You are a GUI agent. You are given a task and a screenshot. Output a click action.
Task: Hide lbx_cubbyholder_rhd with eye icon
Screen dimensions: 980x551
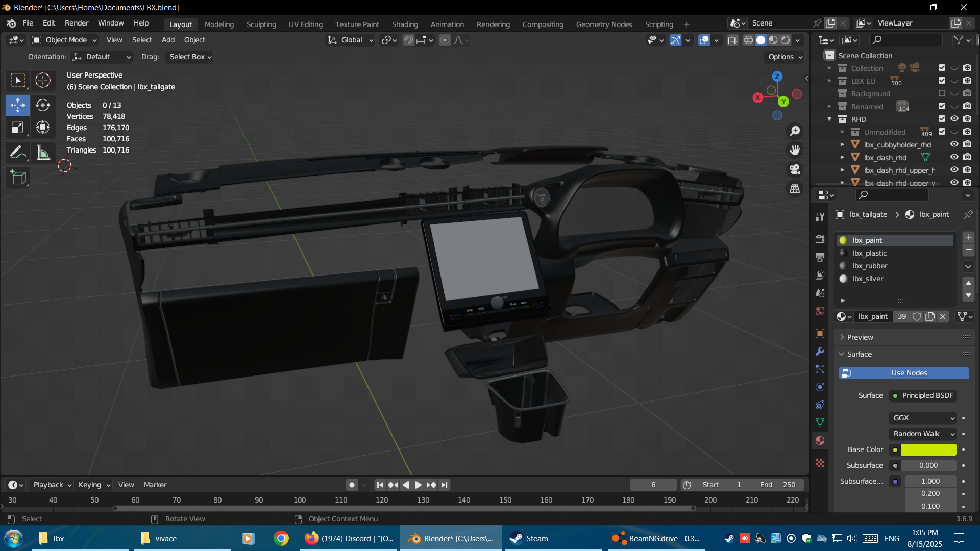pos(954,144)
